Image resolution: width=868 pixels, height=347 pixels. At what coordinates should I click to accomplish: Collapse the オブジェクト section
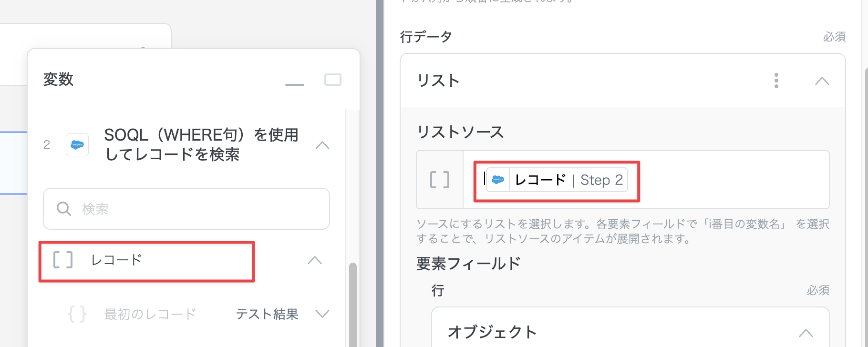point(806,332)
